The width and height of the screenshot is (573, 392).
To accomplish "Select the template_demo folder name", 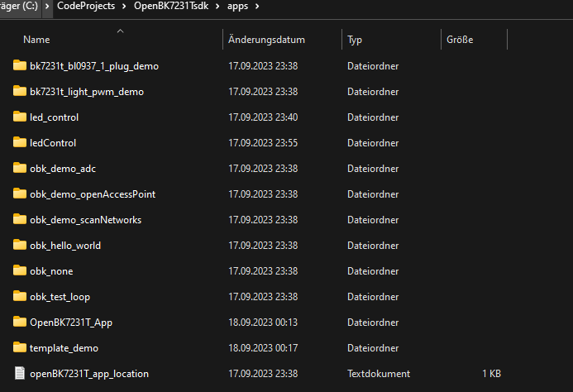I will [x=64, y=348].
